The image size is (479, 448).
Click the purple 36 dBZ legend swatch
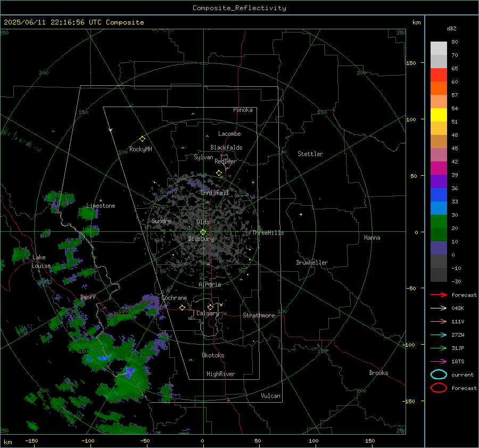coord(439,182)
